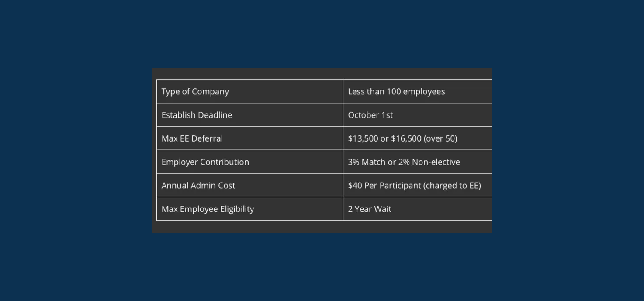This screenshot has width=644, height=301.
Task: Click the Max EE Deferral label
Action: coord(192,138)
